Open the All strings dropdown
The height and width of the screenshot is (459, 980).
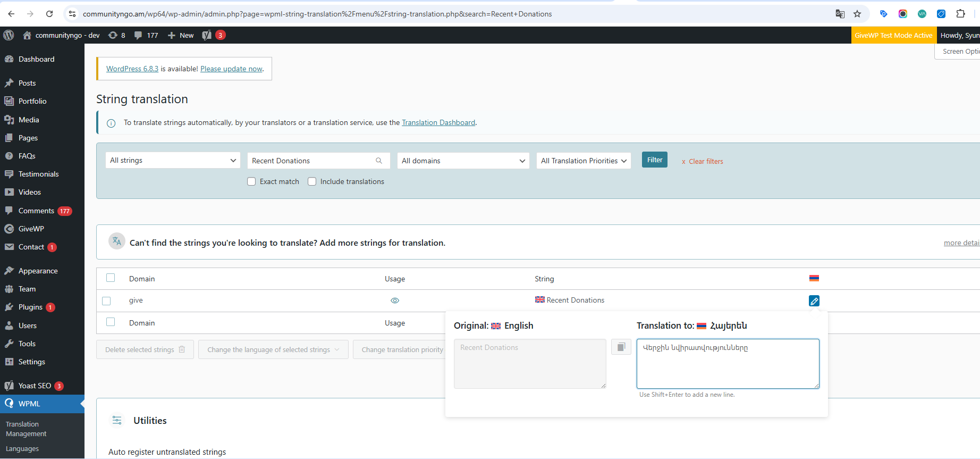pyautogui.click(x=173, y=161)
